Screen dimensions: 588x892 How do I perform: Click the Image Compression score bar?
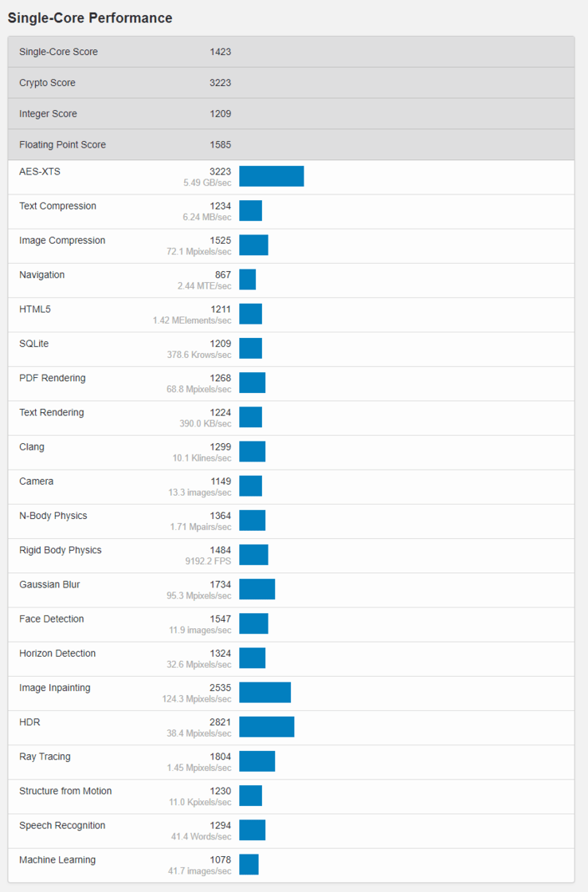coord(253,245)
